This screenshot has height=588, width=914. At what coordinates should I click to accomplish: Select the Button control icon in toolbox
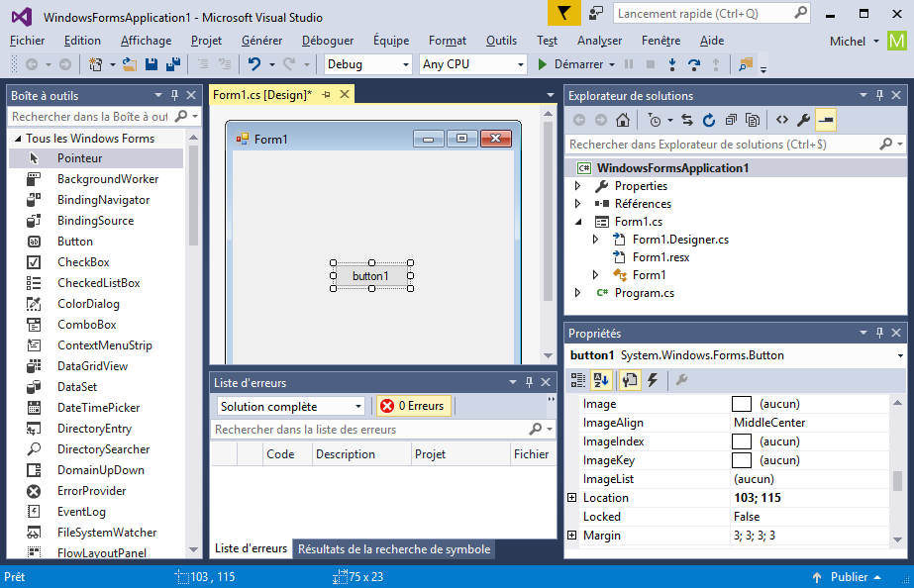34,242
